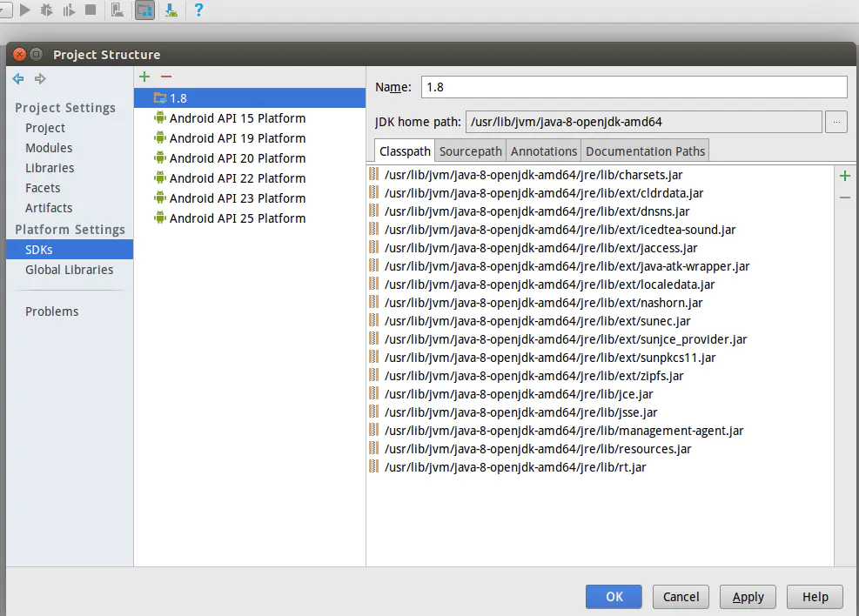Screen dimensions: 859x616
Task: Select management-agent.jar classpath entry
Action: coord(600,431)
